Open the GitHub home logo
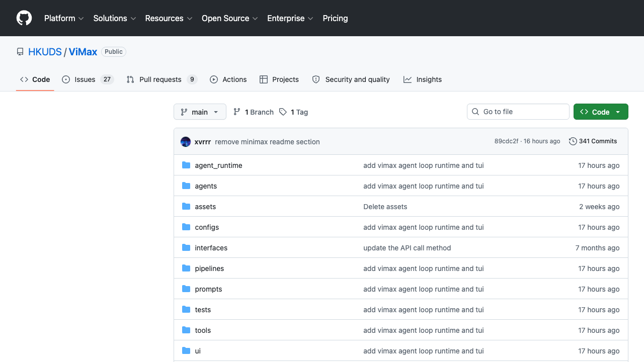644x362 pixels. (x=24, y=18)
